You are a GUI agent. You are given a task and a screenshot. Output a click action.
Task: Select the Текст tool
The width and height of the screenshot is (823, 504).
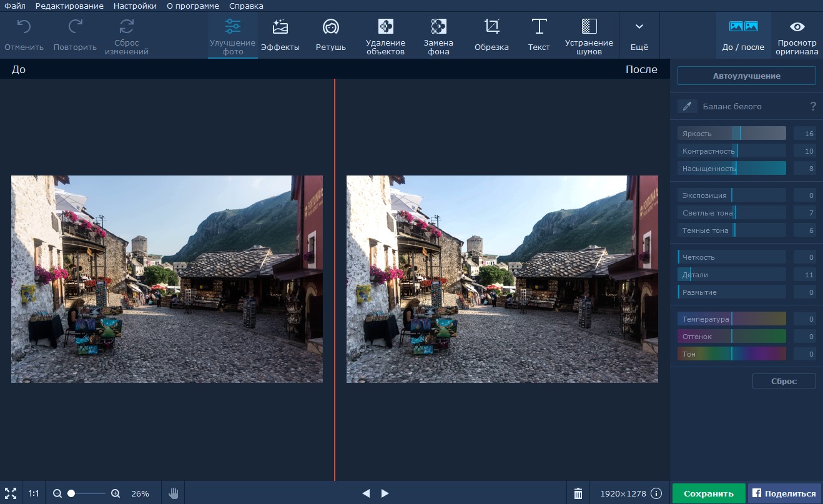click(539, 35)
